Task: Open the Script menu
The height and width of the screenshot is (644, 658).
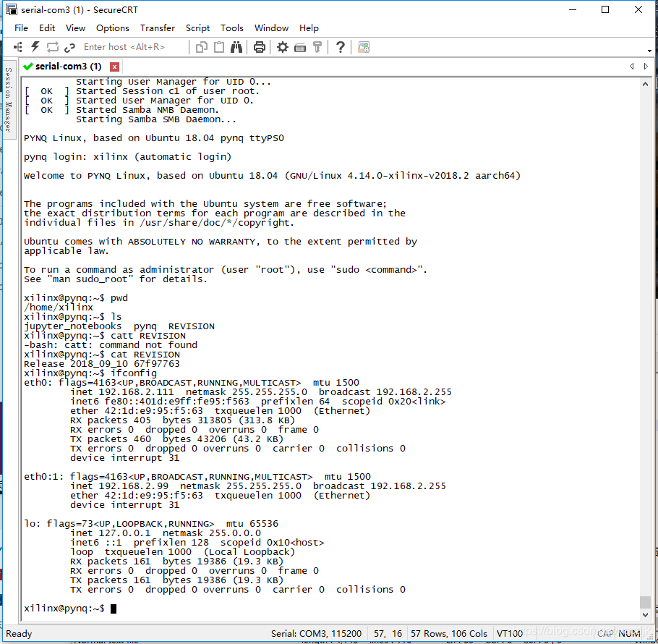Action: 197,27
